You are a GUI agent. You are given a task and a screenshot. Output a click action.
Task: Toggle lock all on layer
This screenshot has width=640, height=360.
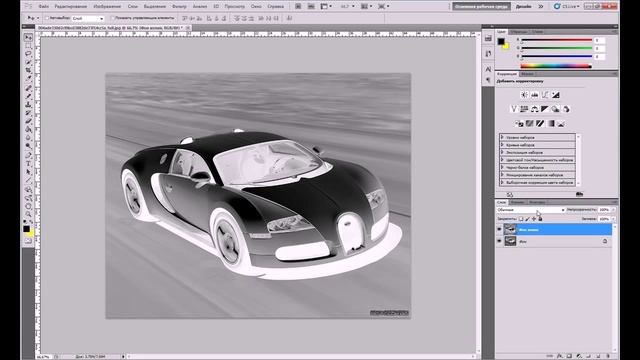tap(540, 219)
